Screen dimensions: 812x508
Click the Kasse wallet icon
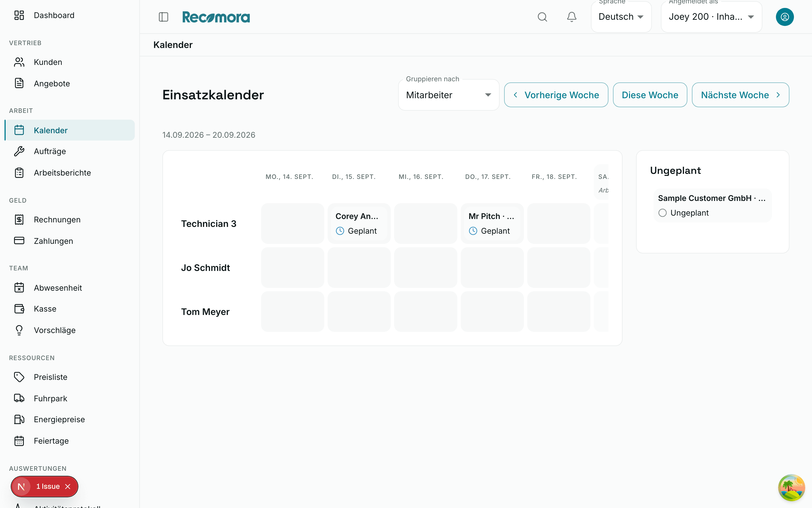pos(19,309)
